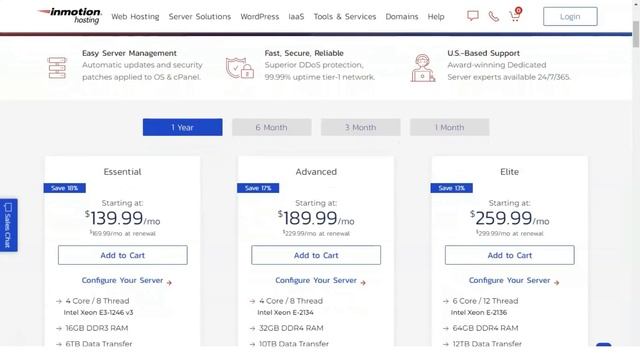Open the Server Solutions menu
This screenshot has height=360, width=640.
pyautogui.click(x=200, y=17)
